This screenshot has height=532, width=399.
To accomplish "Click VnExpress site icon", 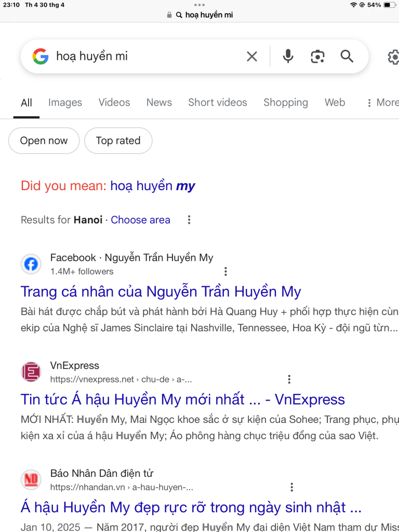I will (31, 372).
